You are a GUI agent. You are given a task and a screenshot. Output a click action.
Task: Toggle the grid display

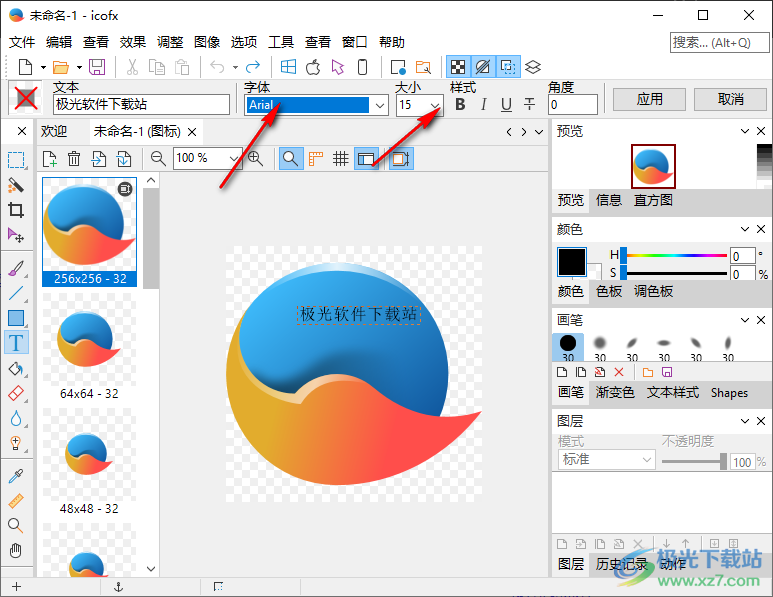click(x=341, y=159)
